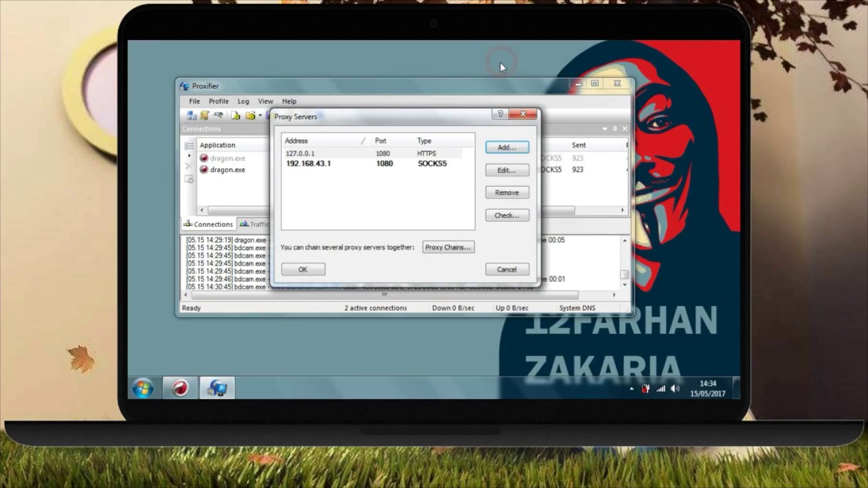Click the help question mark button in Proxy Servers
Screen dimensions: 868x488
[500, 115]
